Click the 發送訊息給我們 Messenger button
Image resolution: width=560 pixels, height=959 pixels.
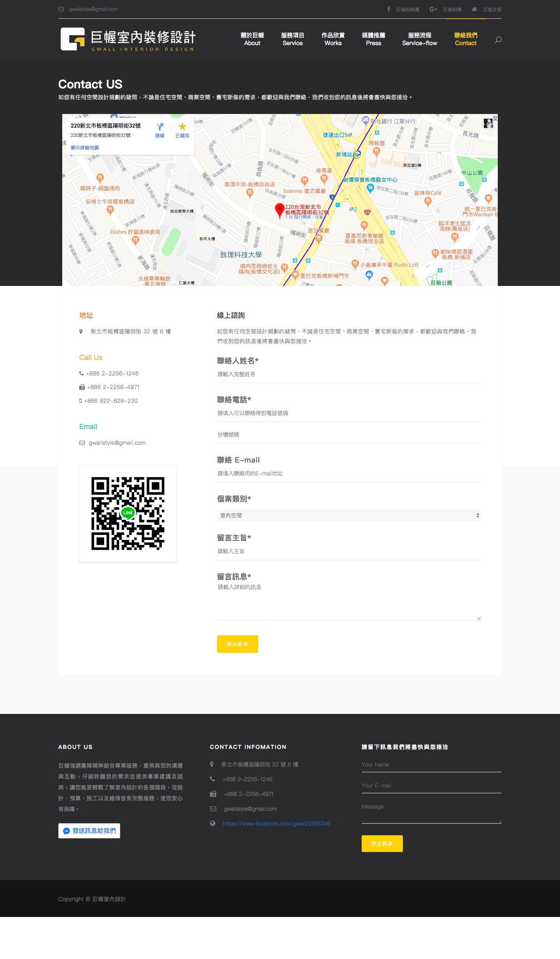(x=89, y=831)
